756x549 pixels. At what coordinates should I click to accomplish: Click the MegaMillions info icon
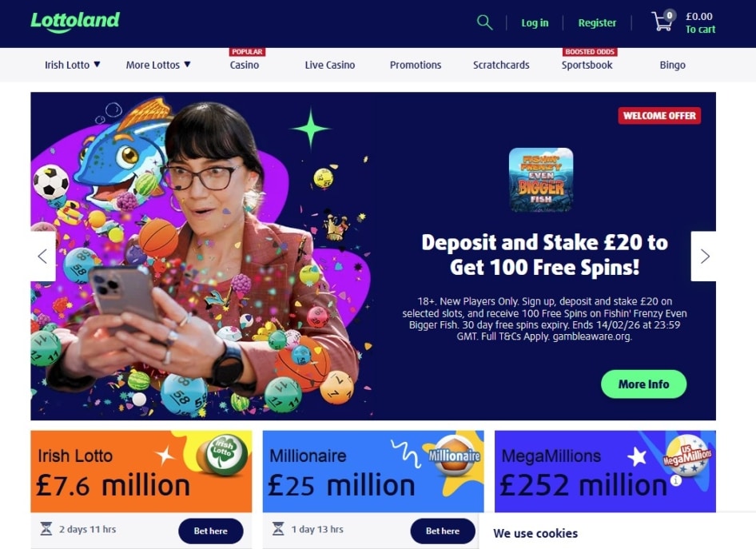676,480
